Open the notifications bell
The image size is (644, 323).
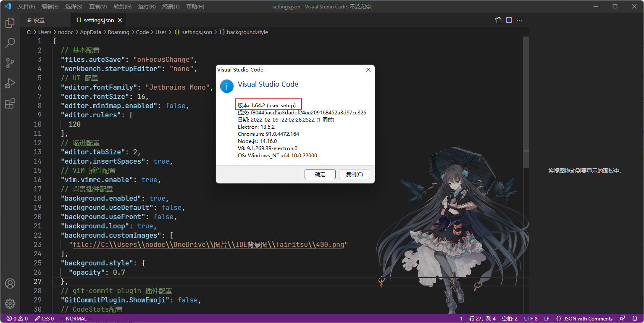(635, 318)
